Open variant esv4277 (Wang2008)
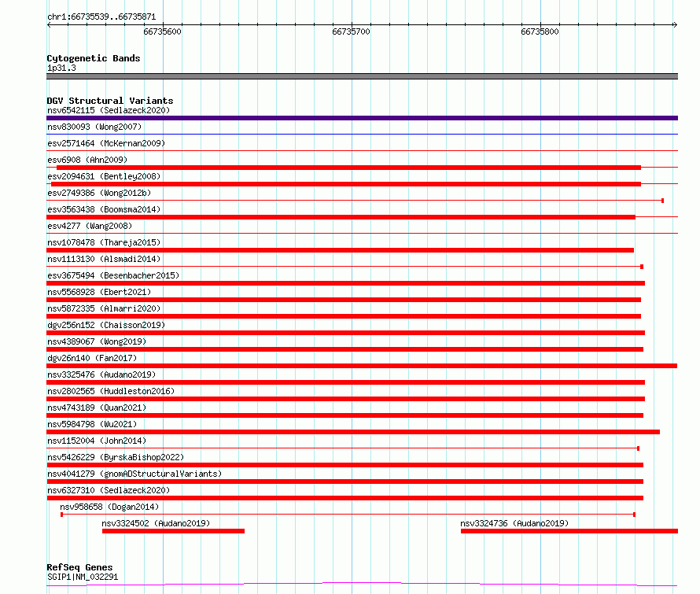 click(x=90, y=226)
